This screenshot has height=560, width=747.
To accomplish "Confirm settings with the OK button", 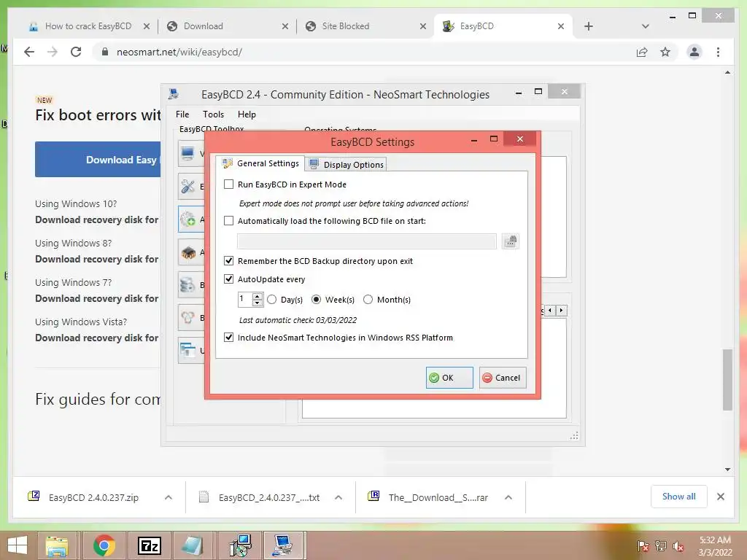I will click(x=449, y=378).
